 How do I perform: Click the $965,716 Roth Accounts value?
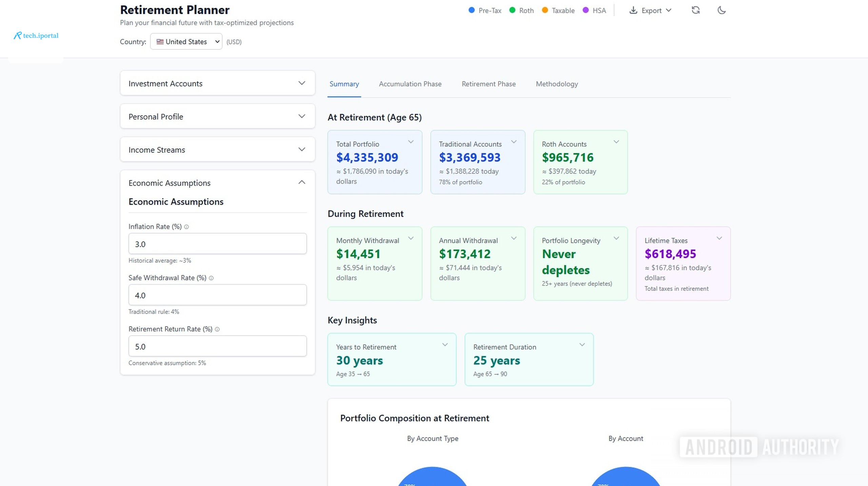pyautogui.click(x=568, y=158)
